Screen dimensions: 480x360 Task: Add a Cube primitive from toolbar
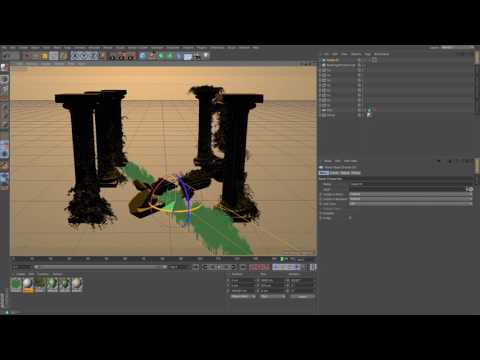pyautogui.click(x=143, y=56)
